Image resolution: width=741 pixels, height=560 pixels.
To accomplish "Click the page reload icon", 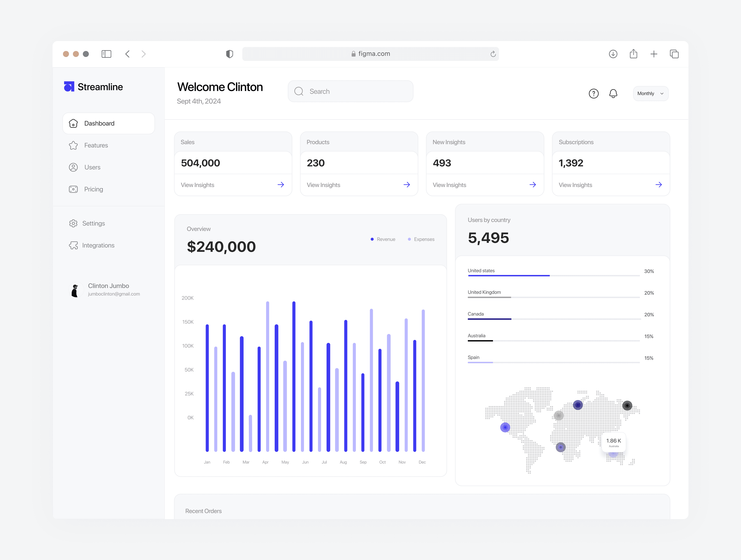I will click(x=493, y=54).
